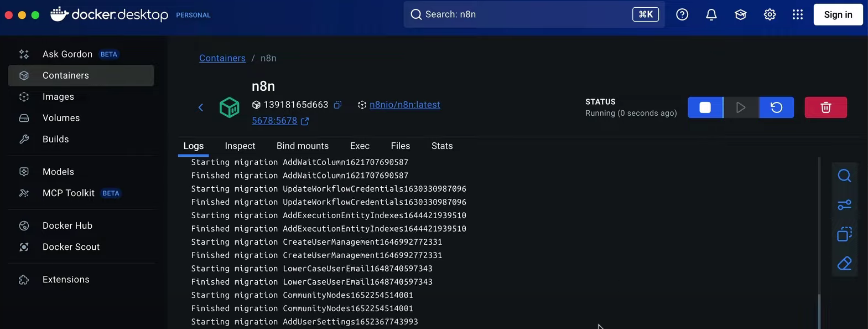Click the Extensions puzzle icon
Screen dimensions: 868x329
tap(24, 280)
